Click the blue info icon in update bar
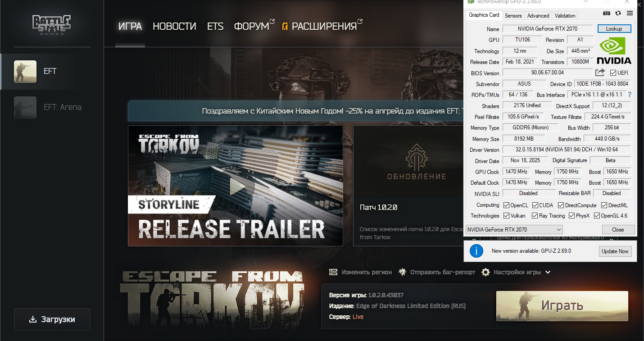Viewport: 644px width, 341px height. click(x=476, y=251)
